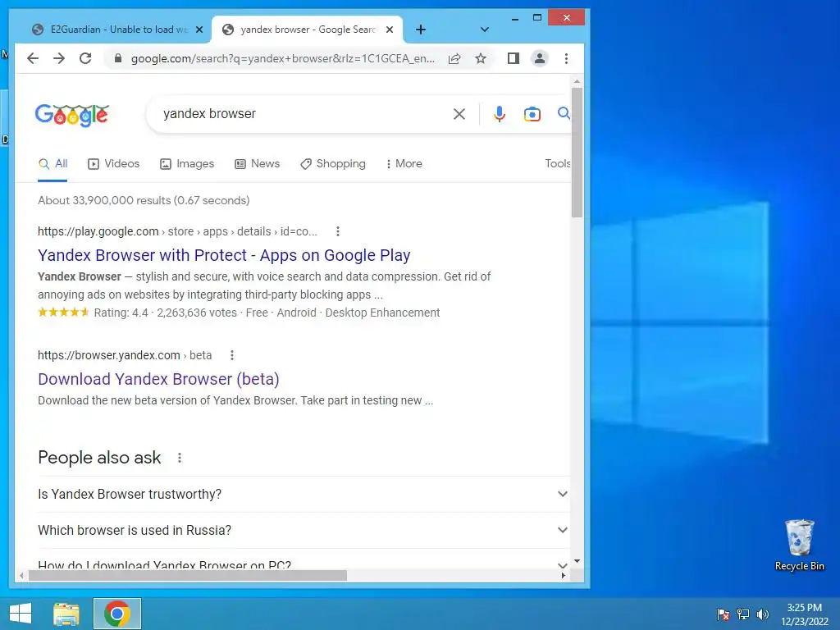The height and width of the screenshot is (630, 840).
Task: Clear the search box text
Action: pos(459,113)
